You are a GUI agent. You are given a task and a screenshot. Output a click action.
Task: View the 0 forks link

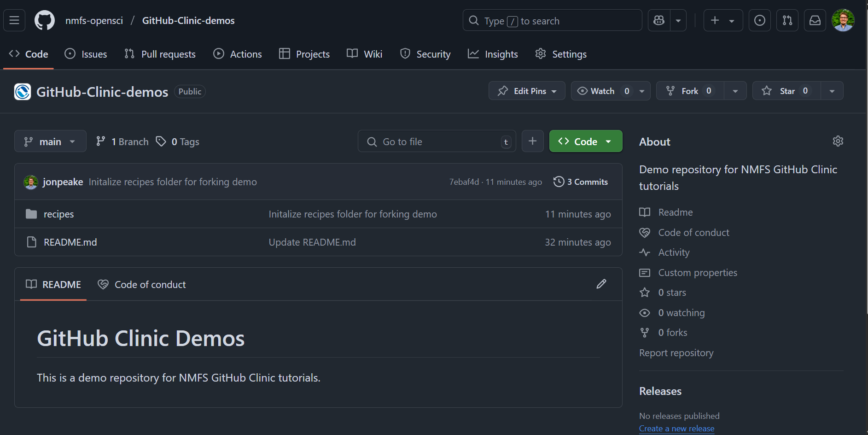click(x=664, y=333)
